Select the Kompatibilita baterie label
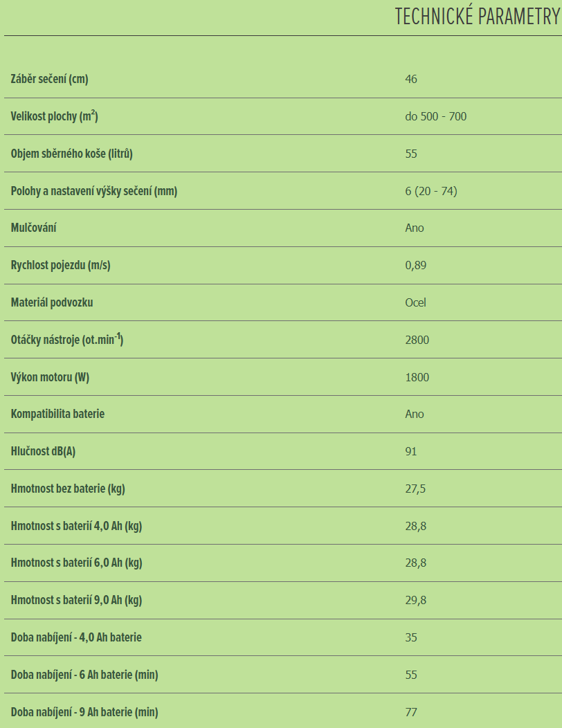Image resolution: width=562 pixels, height=728 pixels. click(x=58, y=414)
